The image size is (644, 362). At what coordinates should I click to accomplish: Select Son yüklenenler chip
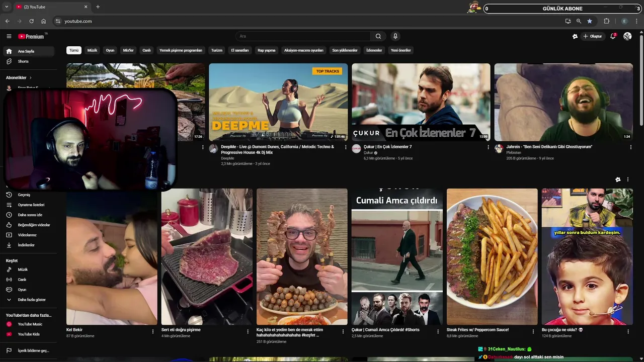click(x=345, y=50)
